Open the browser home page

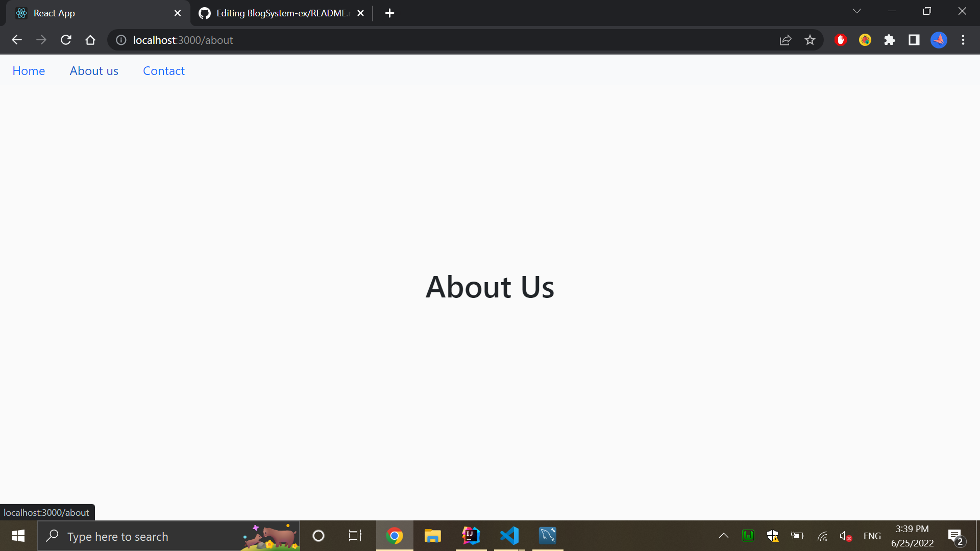[x=90, y=40]
